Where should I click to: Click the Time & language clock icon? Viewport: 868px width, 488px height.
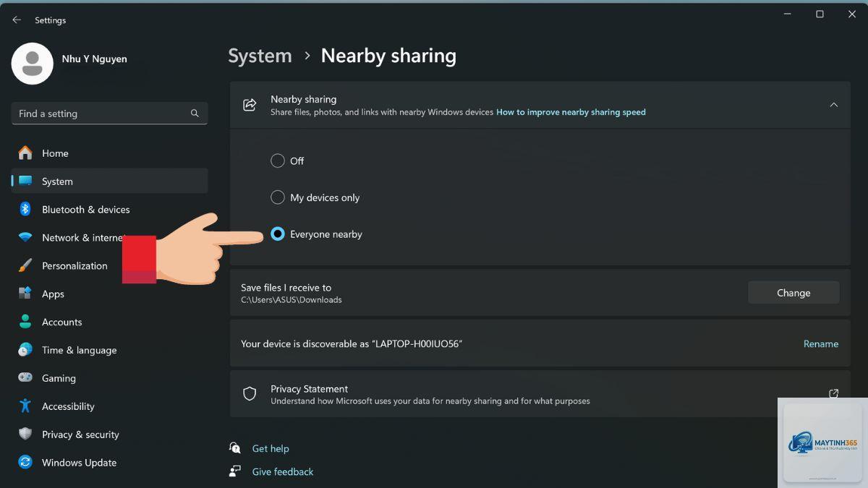click(25, 350)
